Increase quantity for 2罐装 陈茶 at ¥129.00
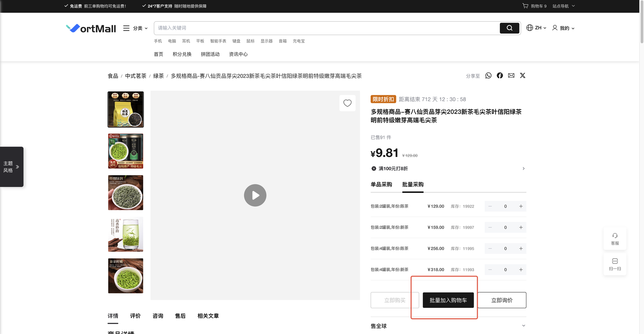 (521, 206)
